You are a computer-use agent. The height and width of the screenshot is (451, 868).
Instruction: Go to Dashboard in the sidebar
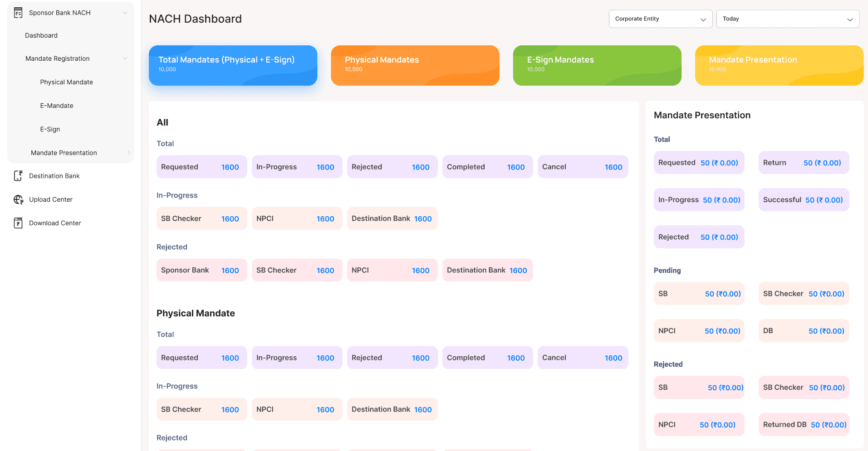41,35
